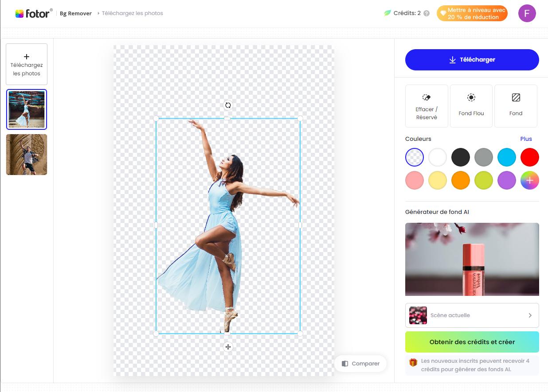Click Téléchargez les photos breadcrumb

coord(132,13)
